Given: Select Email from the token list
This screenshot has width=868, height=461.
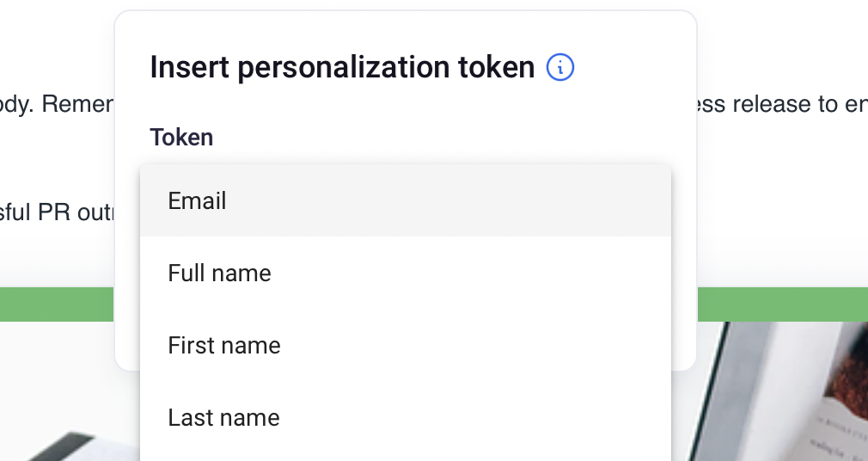Looking at the screenshot, I should coord(198,201).
